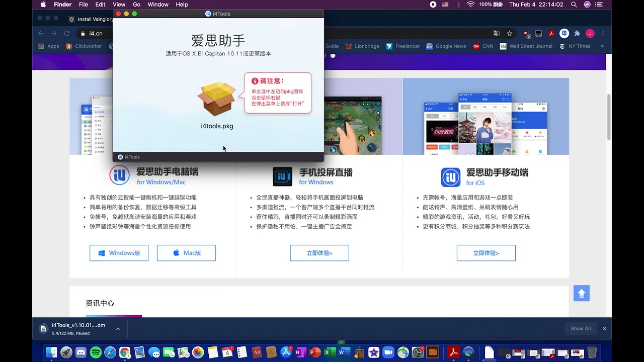Click Show All downloads button
The width and height of the screenshot is (644, 362).
point(581,329)
